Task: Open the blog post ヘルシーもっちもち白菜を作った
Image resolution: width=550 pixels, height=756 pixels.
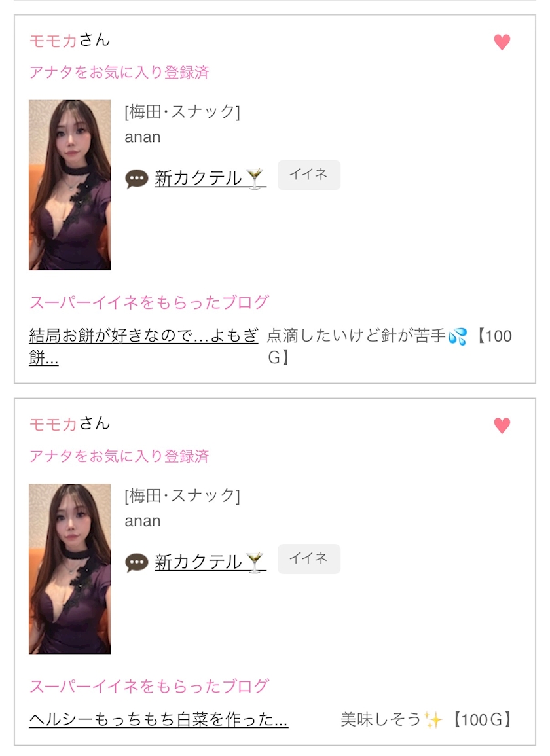Action: click(158, 721)
